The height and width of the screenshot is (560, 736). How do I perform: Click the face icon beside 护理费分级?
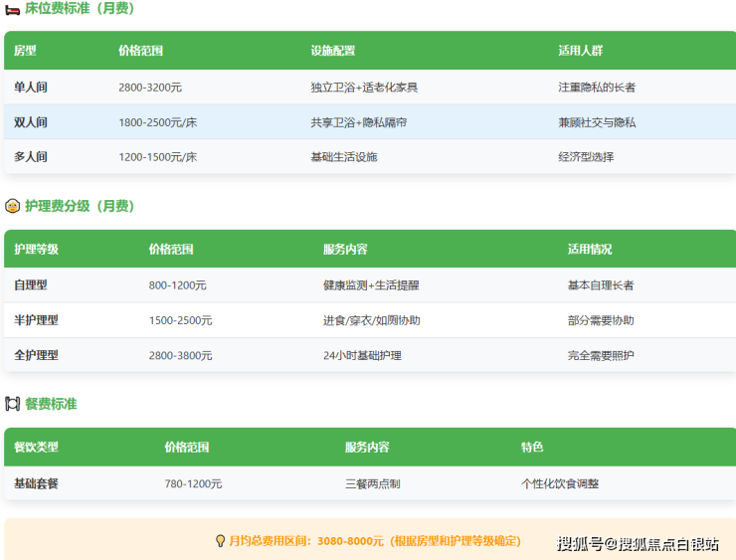tap(12, 206)
